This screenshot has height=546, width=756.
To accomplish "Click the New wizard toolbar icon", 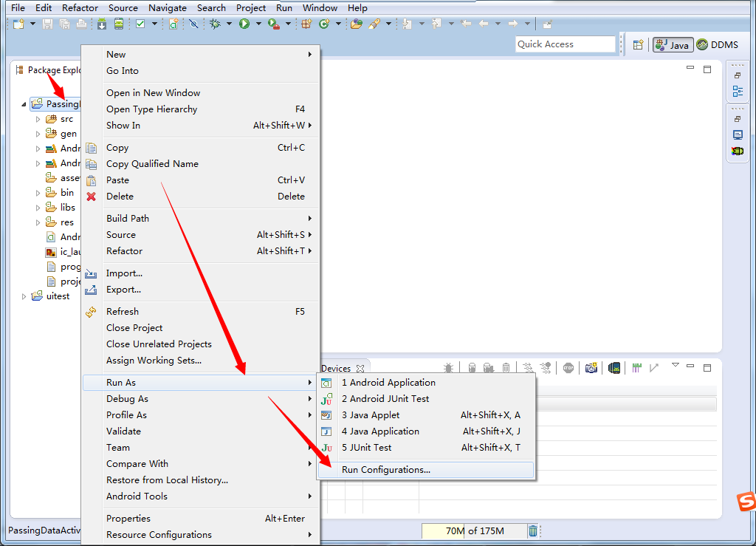I will tap(18, 24).
